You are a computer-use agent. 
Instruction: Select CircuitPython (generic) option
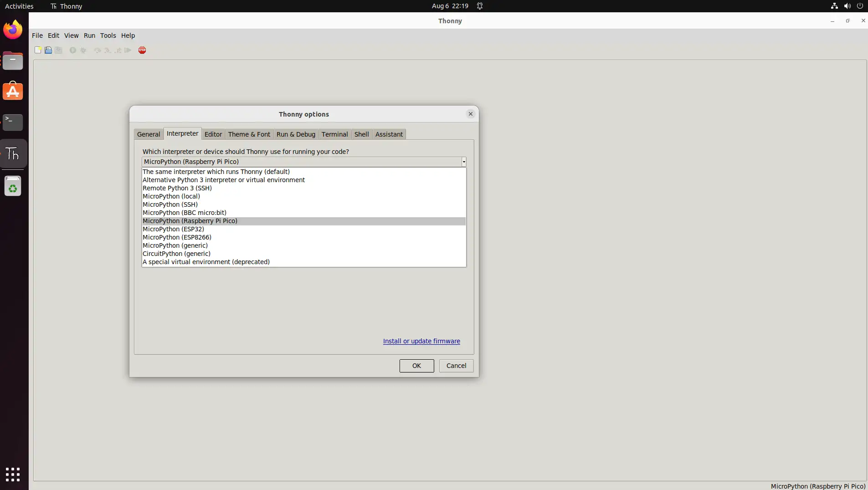coord(303,254)
